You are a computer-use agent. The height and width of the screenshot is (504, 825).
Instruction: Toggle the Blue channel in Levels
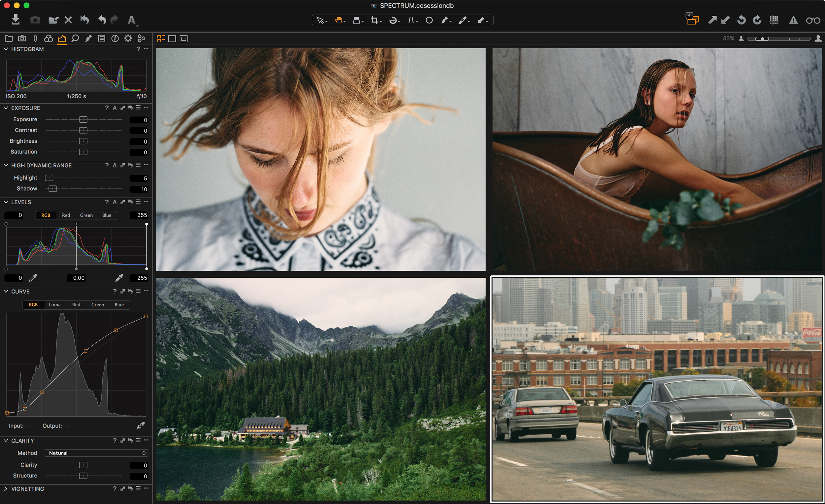point(106,215)
